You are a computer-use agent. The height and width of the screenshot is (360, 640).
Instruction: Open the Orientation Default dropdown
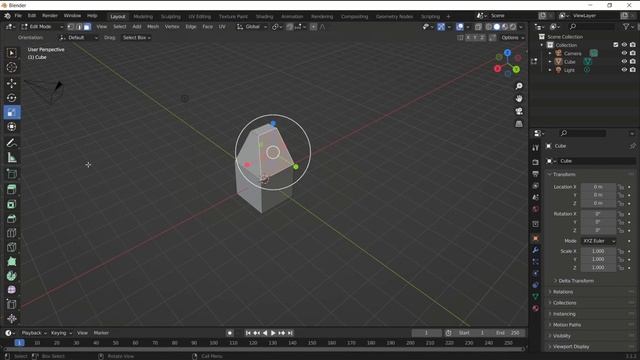(x=78, y=38)
